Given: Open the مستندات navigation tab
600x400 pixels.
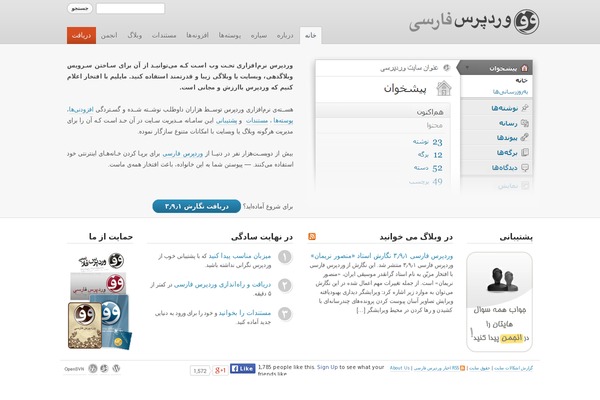Looking at the screenshot, I should click(164, 35).
